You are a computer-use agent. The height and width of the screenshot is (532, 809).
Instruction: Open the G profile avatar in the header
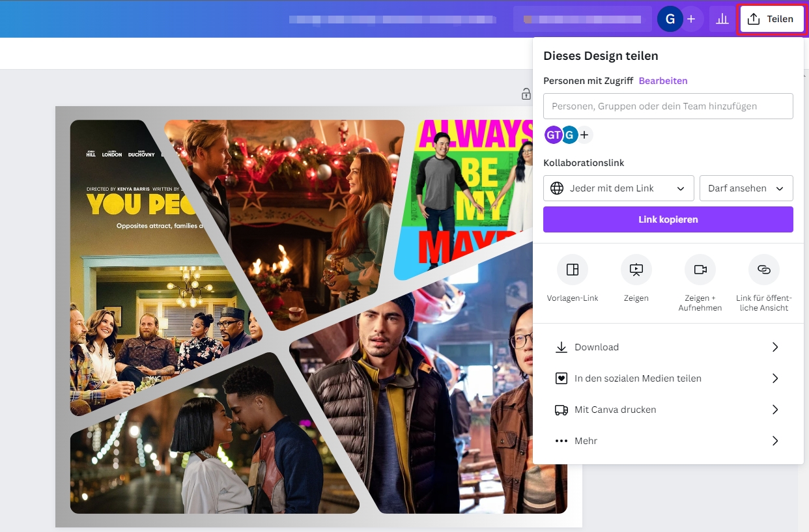coord(670,19)
